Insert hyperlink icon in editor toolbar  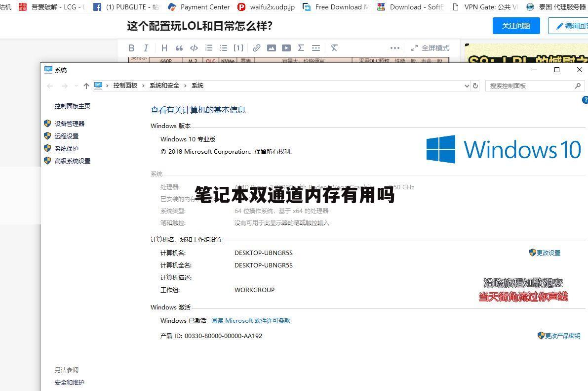point(257,48)
